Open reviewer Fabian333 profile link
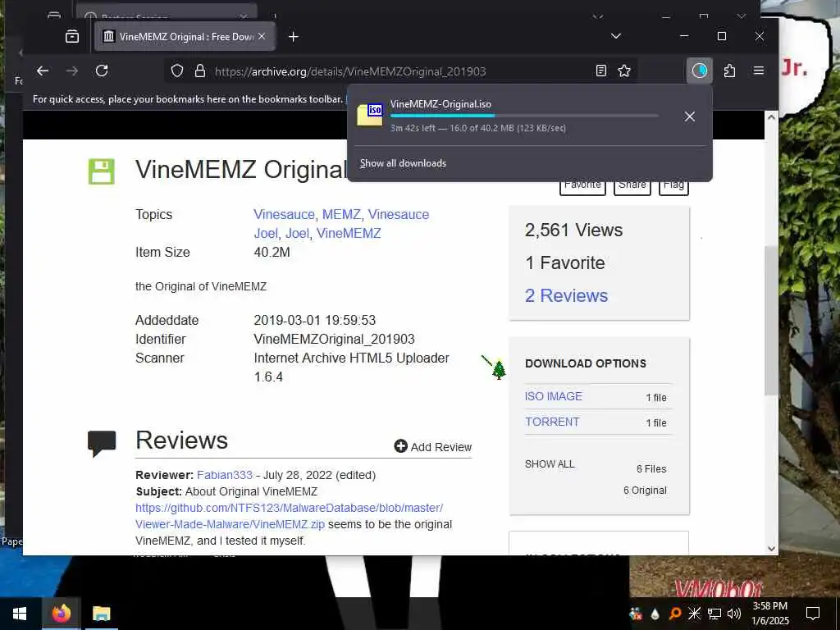The image size is (840, 630). [x=225, y=475]
